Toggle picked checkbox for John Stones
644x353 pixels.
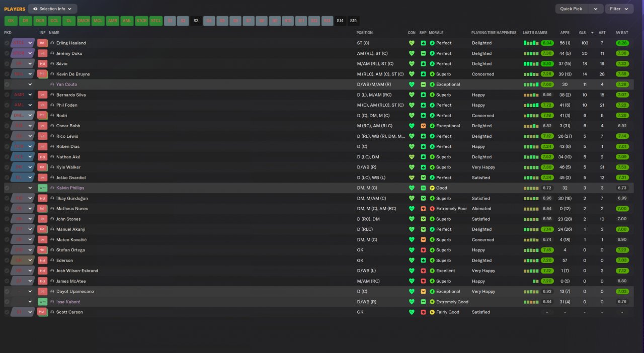pyautogui.click(x=7, y=219)
